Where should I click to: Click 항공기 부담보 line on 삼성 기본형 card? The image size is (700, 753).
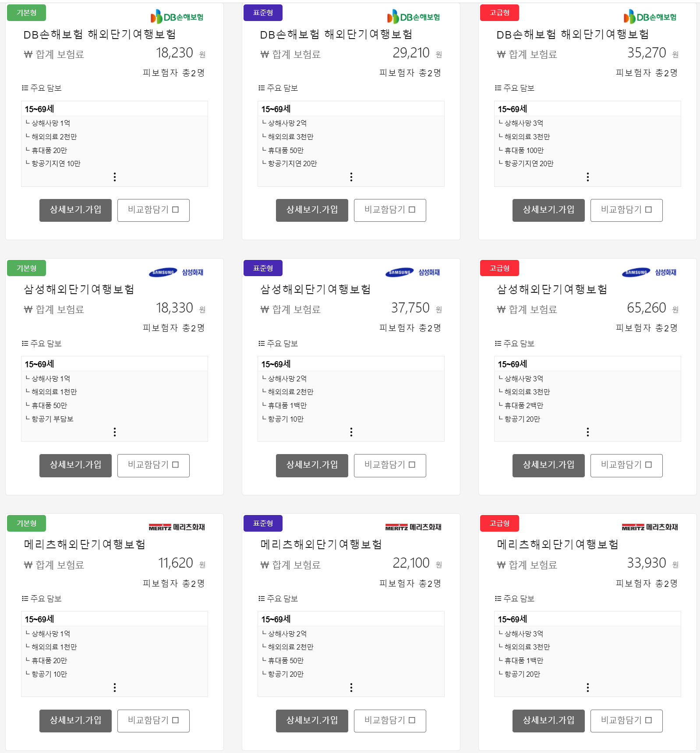[49, 419]
